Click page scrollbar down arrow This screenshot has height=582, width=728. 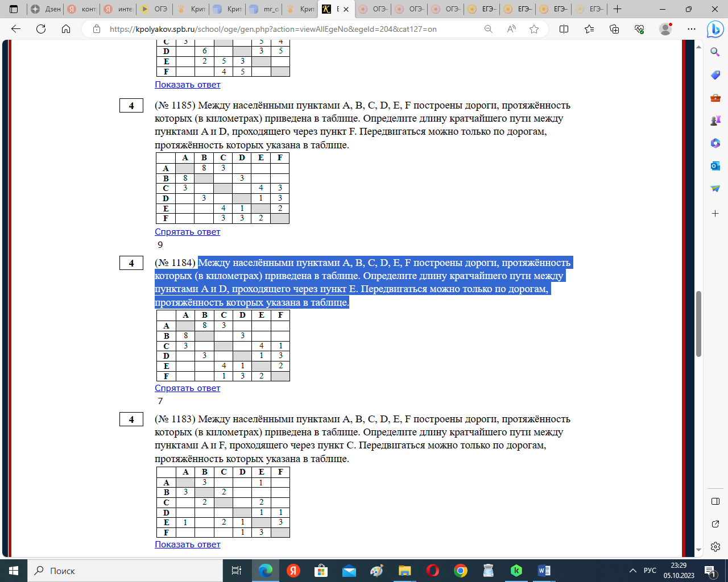pyautogui.click(x=698, y=551)
